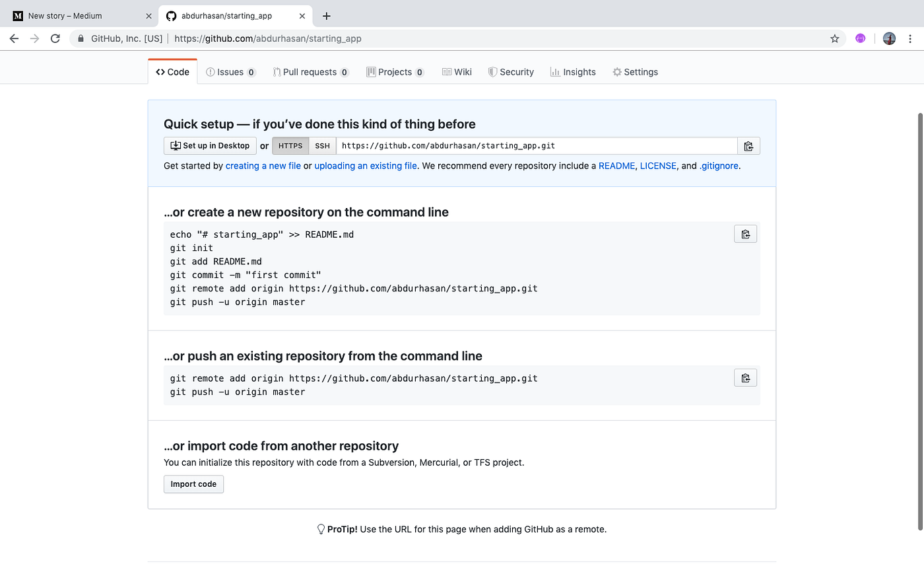Open the Wiki tab
Screen dimensions: 924x578
pyautogui.click(x=457, y=71)
